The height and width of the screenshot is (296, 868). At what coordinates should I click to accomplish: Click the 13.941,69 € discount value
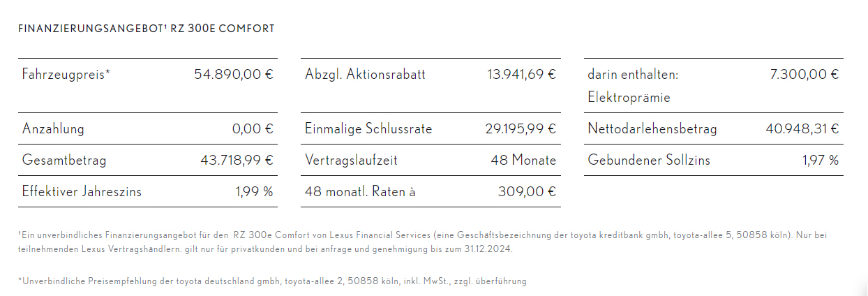point(521,74)
